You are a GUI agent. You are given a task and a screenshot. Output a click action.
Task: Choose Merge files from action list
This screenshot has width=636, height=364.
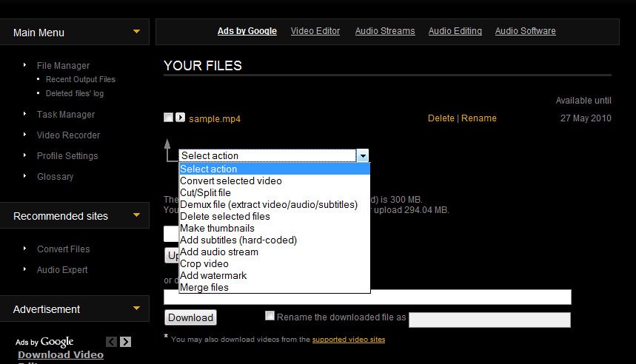pyautogui.click(x=204, y=287)
